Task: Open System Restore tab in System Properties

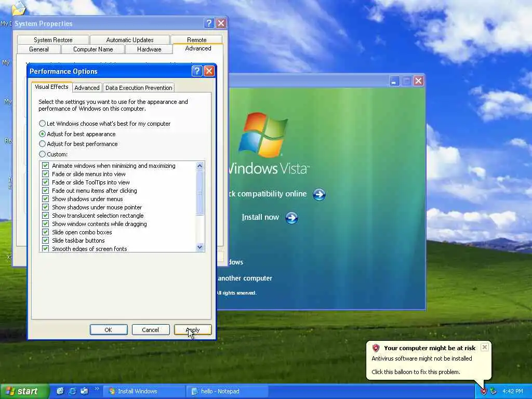Action: point(53,40)
